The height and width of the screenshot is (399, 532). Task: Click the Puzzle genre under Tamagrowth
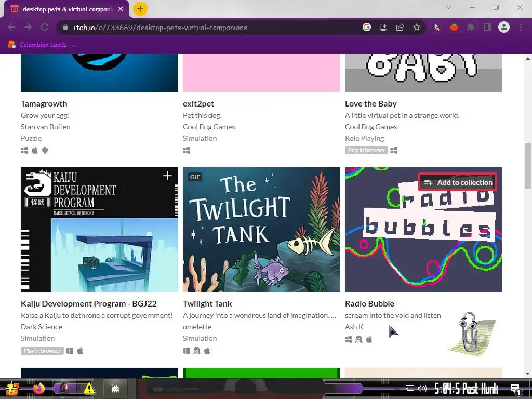(x=31, y=138)
